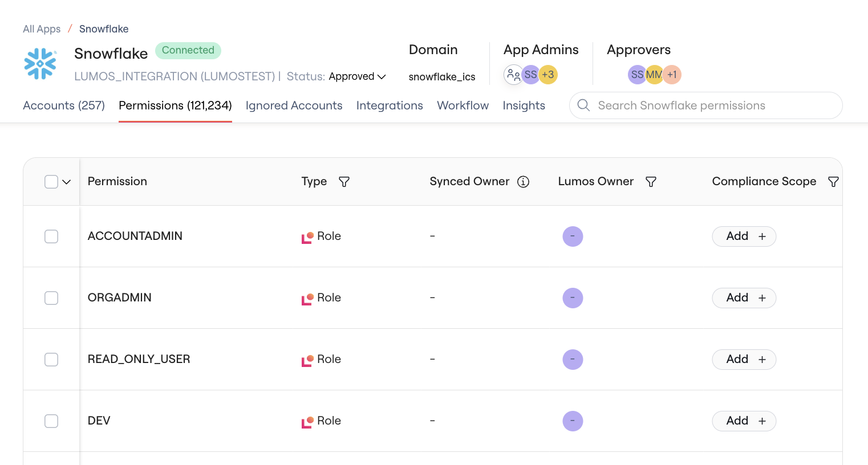Click the Snowflake app logo
The image size is (868, 465).
point(40,63)
